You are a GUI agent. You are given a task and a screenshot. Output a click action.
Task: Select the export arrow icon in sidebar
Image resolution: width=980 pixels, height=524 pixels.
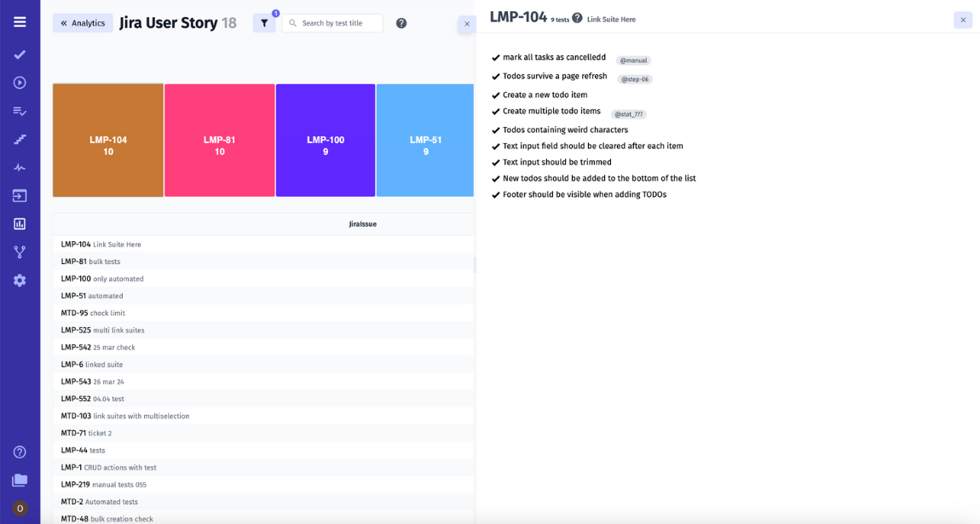20,195
